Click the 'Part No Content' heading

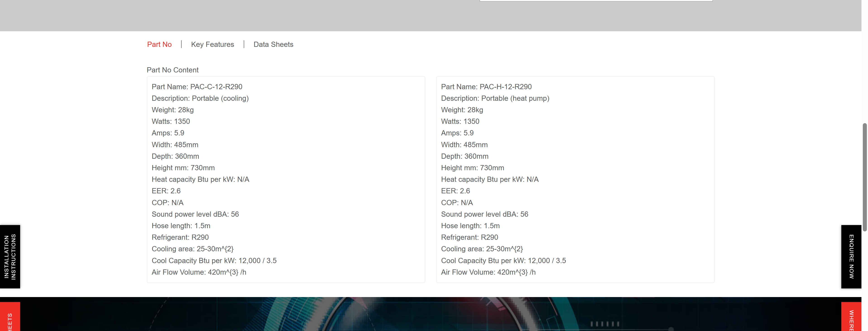coord(173,70)
